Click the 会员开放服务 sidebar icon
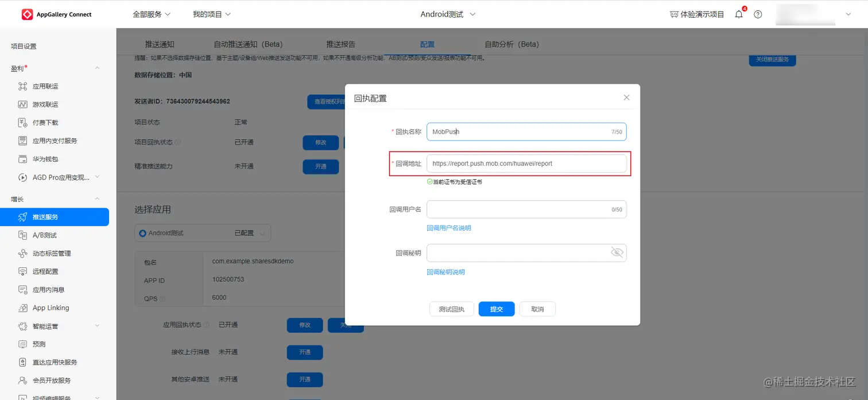The width and height of the screenshot is (868, 400). pos(22,380)
